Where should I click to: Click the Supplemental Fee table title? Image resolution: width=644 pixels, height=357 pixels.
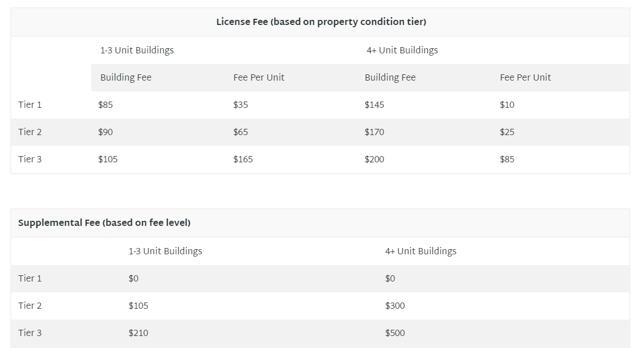104,223
